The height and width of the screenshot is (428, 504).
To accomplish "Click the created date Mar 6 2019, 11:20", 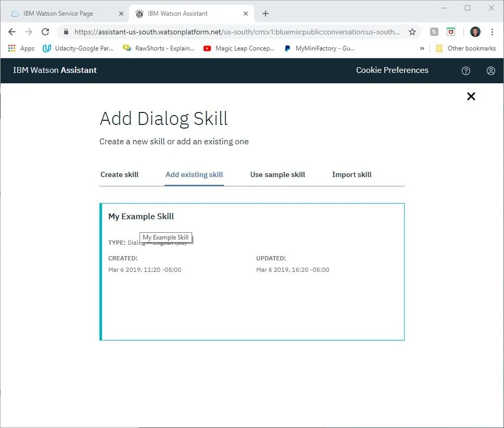I will click(145, 270).
